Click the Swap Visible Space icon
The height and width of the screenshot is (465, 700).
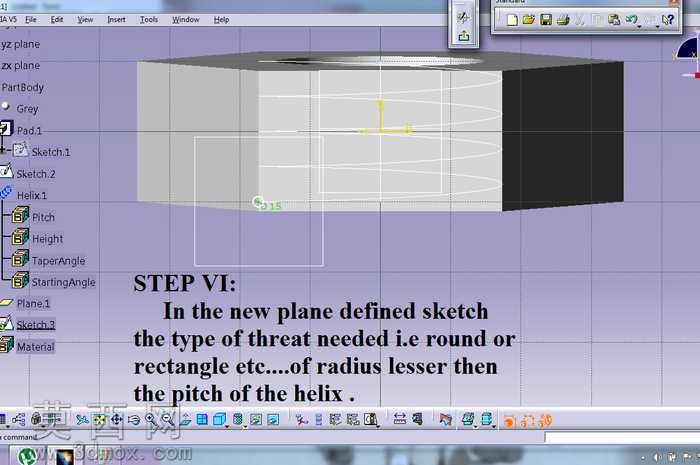coord(273,419)
